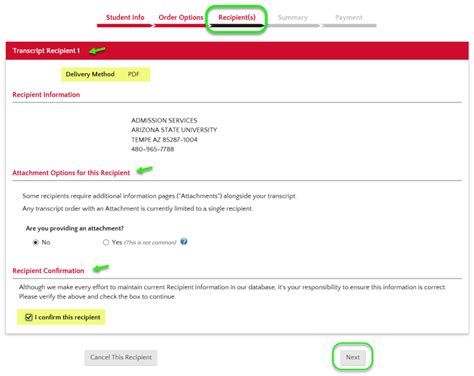474x376 pixels.
Task: Open the Payment step tab
Action: click(349, 17)
